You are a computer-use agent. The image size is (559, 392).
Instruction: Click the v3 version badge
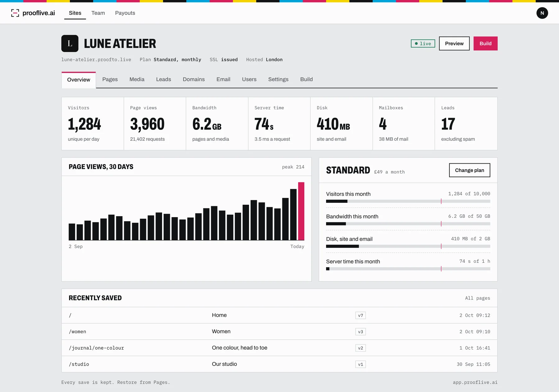coord(361,332)
